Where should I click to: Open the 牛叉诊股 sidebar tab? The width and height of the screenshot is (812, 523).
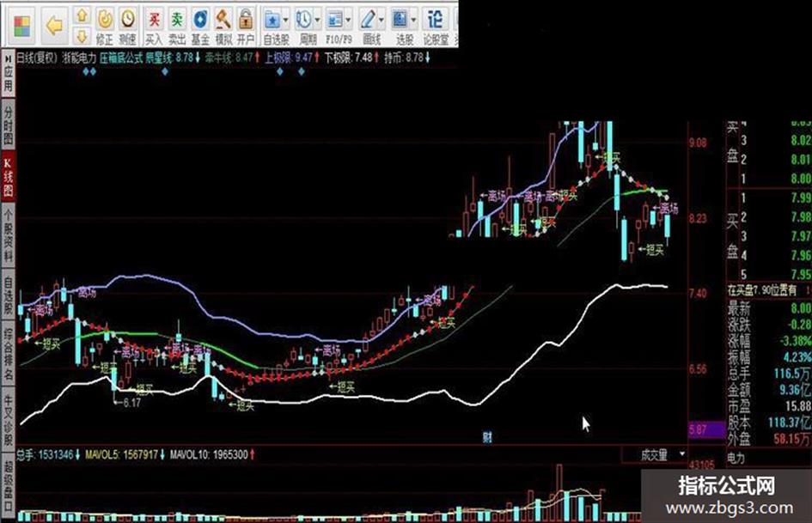tap(8, 421)
